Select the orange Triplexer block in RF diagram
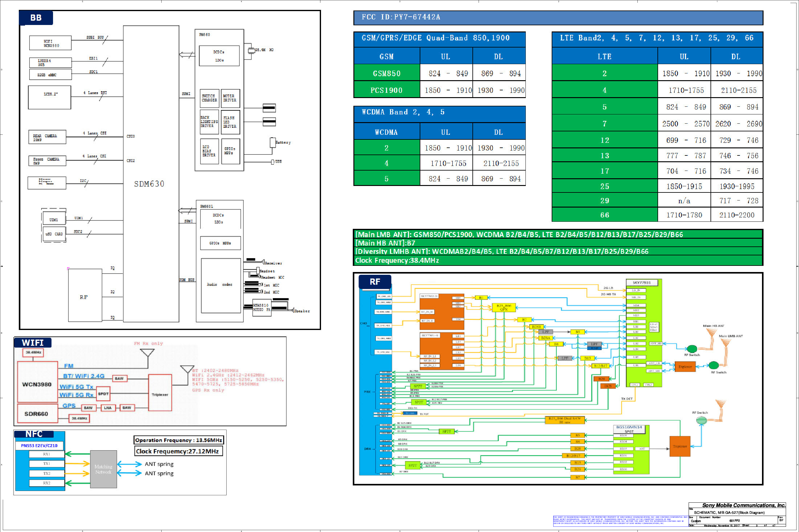799x532 pixels. [680, 446]
